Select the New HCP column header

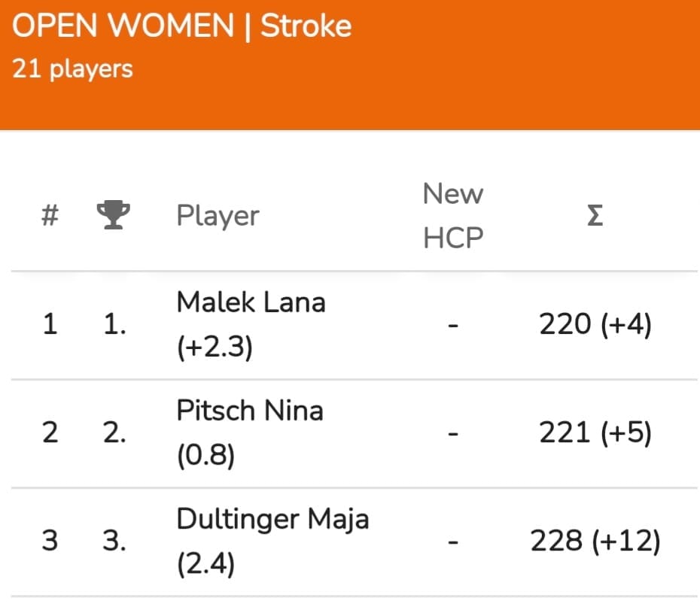tap(452, 216)
